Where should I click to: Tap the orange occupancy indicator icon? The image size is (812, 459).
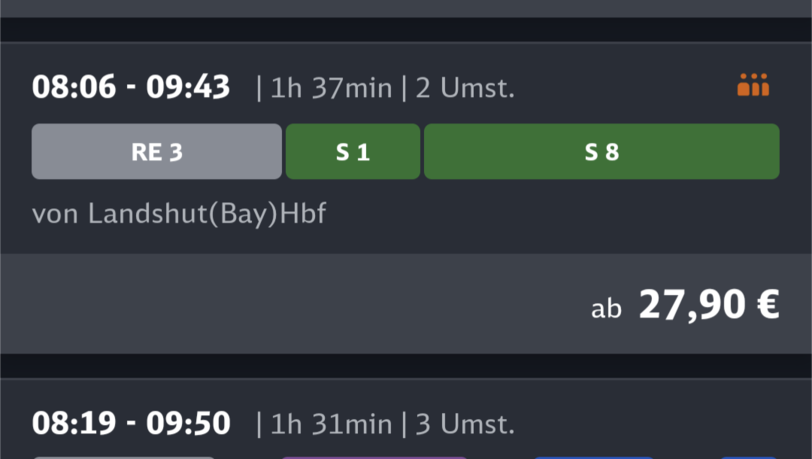(753, 86)
